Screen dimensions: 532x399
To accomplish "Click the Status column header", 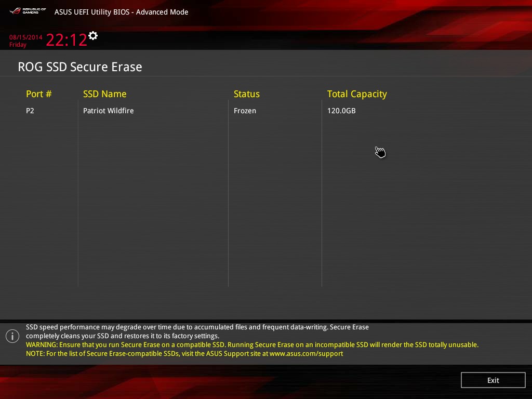I will point(247,94).
